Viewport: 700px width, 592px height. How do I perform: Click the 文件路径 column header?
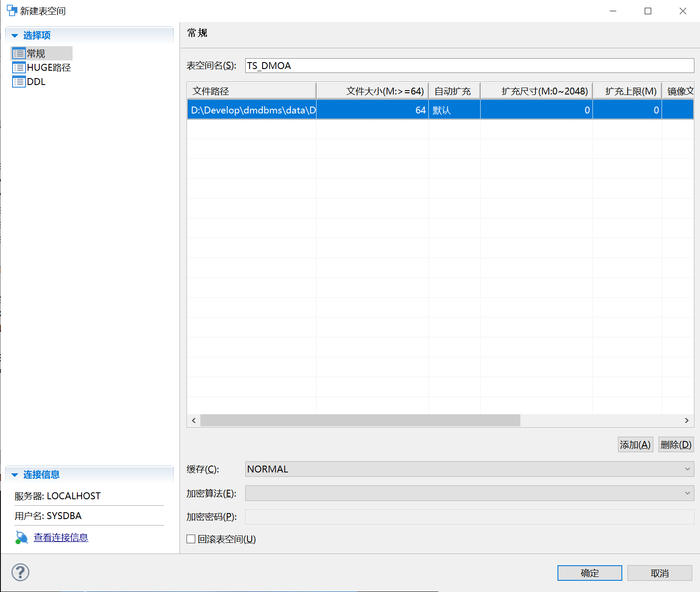pos(251,91)
